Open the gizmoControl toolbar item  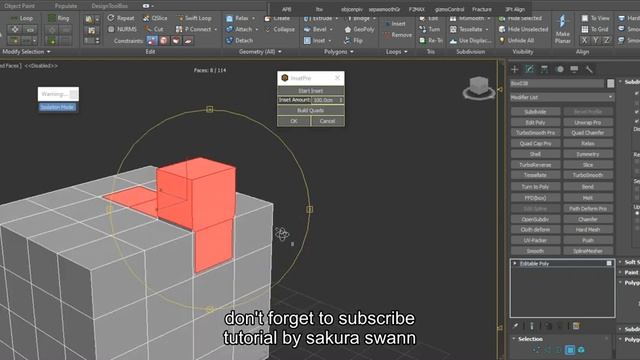[x=449, y=9]
